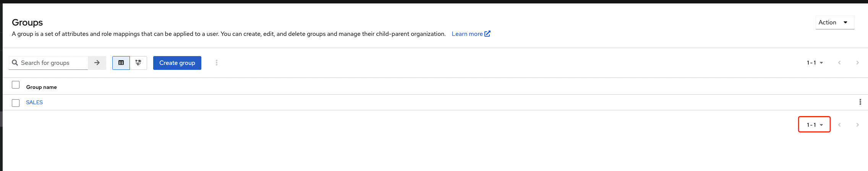Expand bottom 1-1 items-per-page dropdown
This screenshot has height=171, width=868.
click(x=815, y=125)
